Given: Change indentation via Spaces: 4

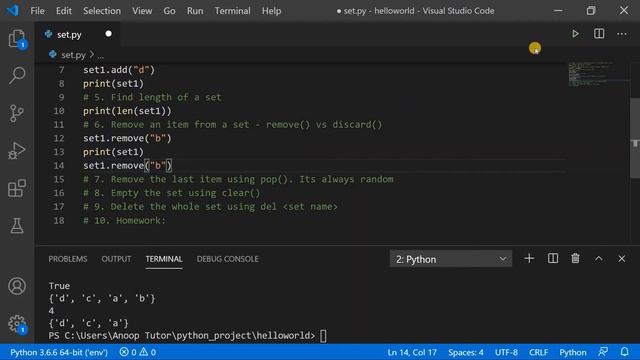Looking at the screenshot, I should tap(466, 352).
